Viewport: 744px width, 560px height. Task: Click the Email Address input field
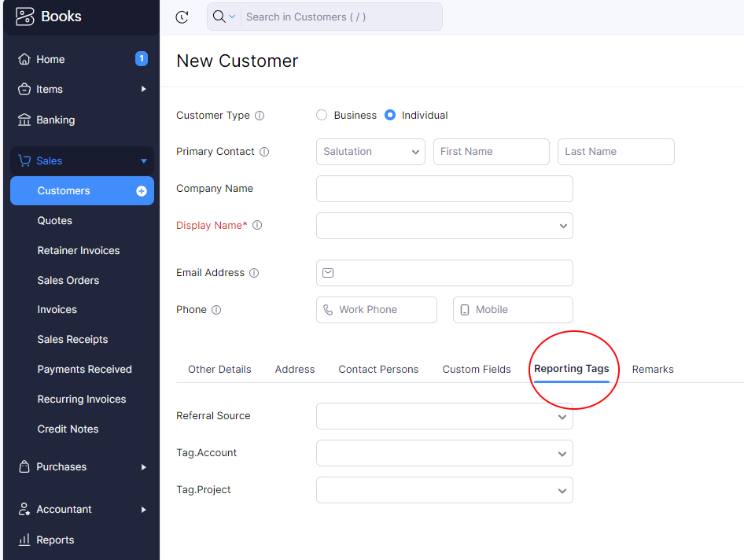444,273
